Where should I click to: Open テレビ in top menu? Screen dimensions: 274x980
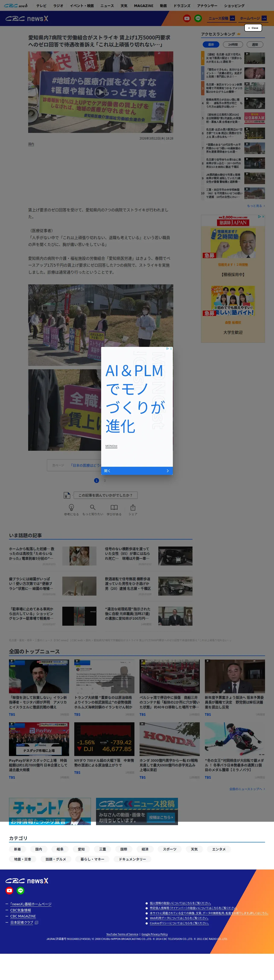[41, 6]
